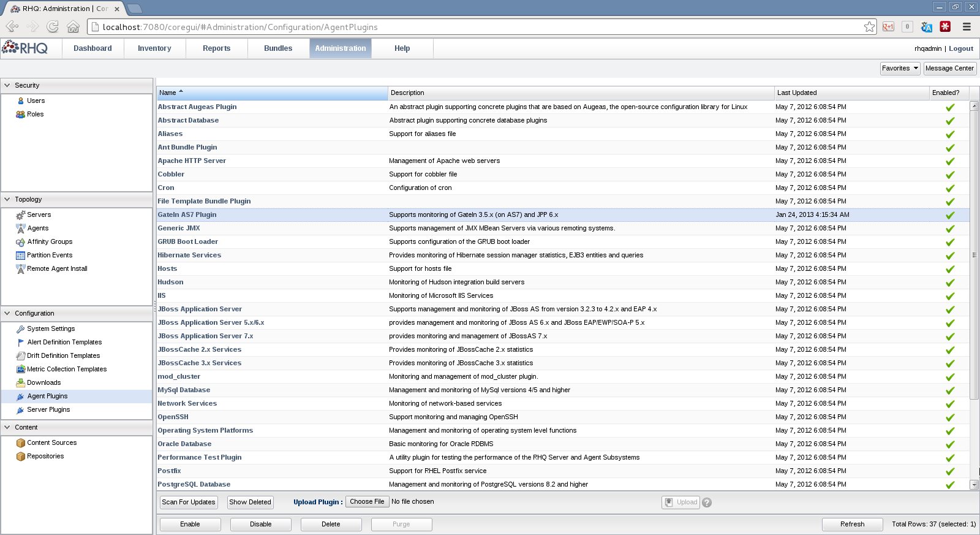Open the PostgreSQL Database plugin link
Screen dimensions: 980x535
(194, 484)
